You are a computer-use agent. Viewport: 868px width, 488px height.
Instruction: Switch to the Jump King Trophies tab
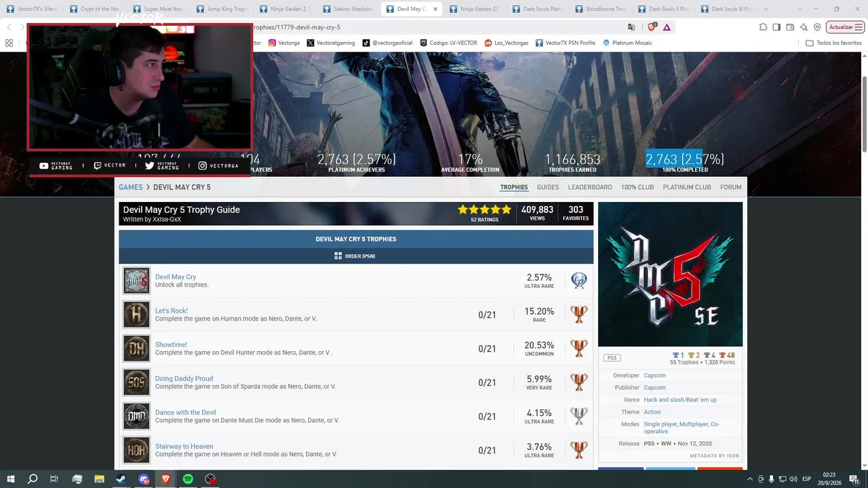click(220, 9)
